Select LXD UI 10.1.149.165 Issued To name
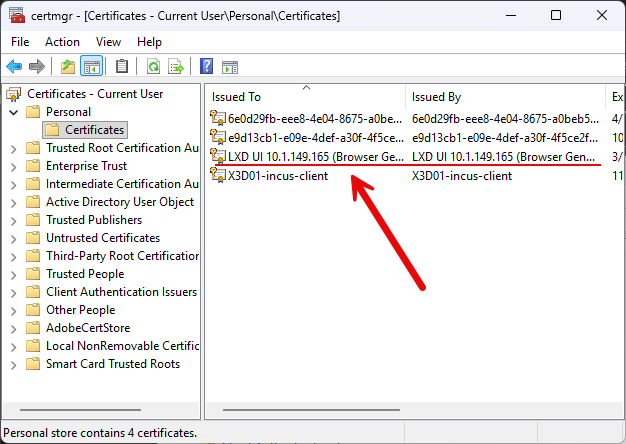 tap(316, 157)
